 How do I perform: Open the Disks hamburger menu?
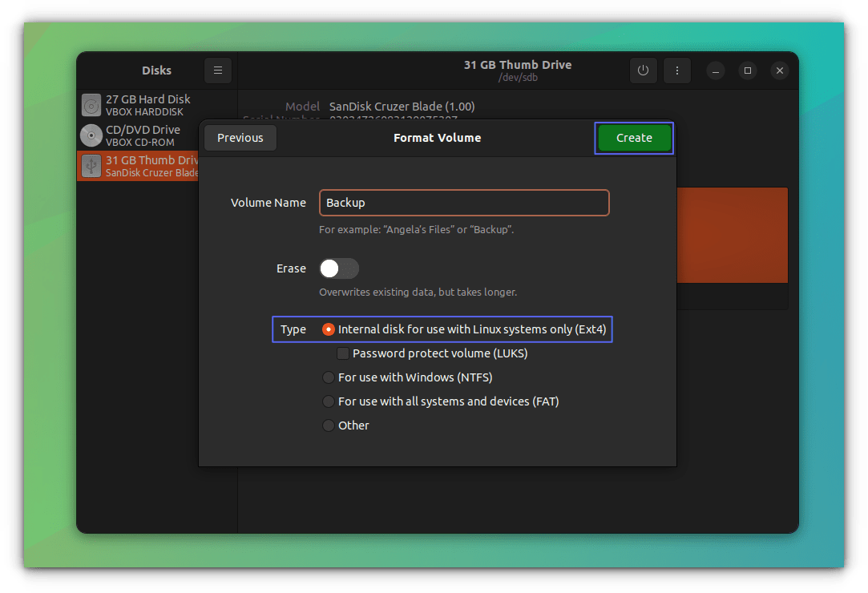point(217,71)
